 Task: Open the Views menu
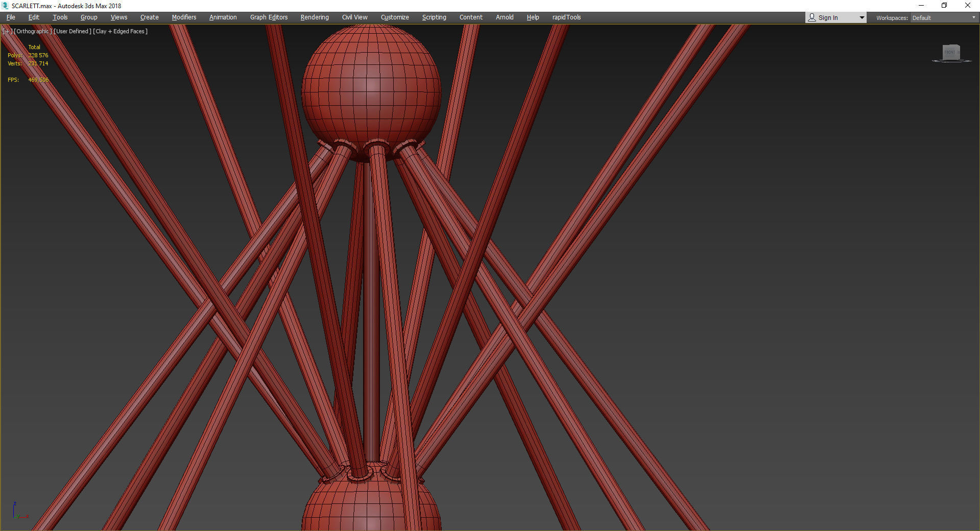point(119,17)
